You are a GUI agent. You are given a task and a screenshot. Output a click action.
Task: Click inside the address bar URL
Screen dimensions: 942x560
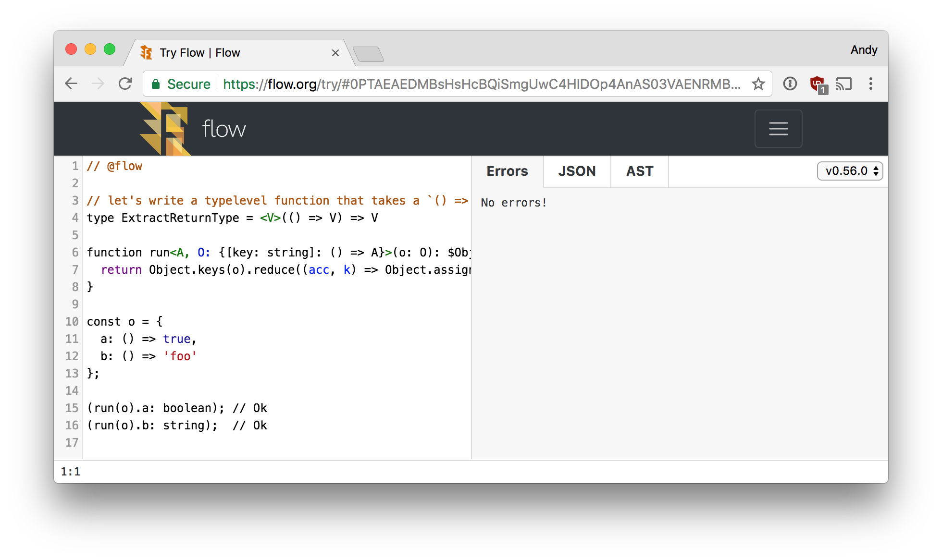[433, 84]
